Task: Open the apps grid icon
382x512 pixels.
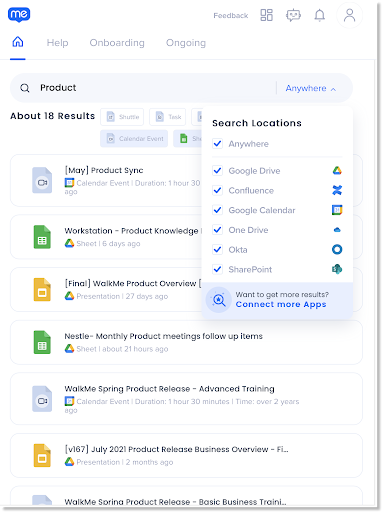Action: 266,15
